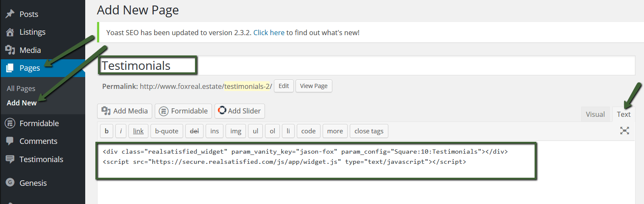644x204 pixels.
Task: Click the Posts pushpin icon
Action: 10,14
